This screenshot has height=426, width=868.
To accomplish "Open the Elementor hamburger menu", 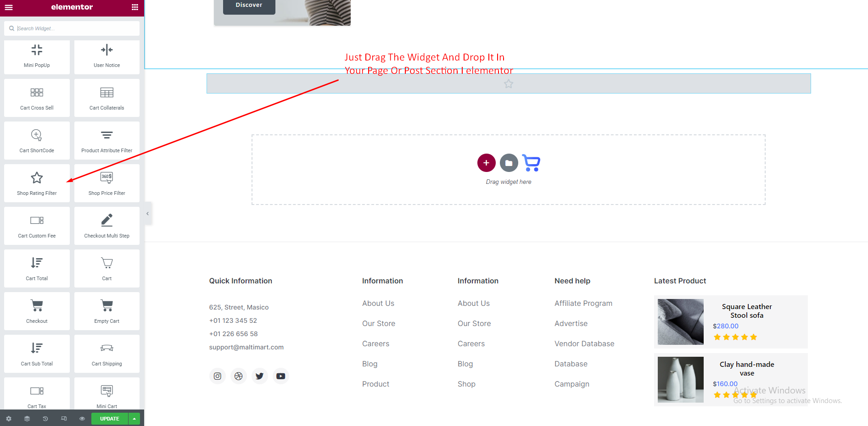I will click(x=8, y=7).
